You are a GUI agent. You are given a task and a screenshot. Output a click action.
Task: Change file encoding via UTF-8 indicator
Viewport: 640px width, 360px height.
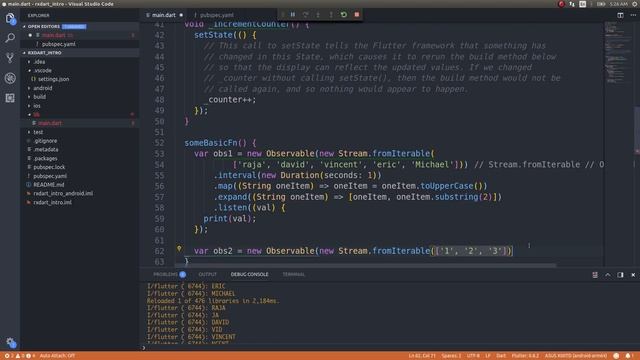tap(473, 356)
